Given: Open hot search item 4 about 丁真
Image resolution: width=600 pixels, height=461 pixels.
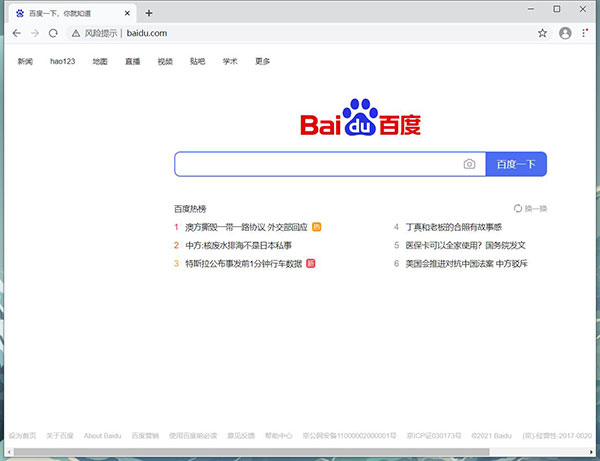Looking at the screenshot, I should [x=454, y=227].
